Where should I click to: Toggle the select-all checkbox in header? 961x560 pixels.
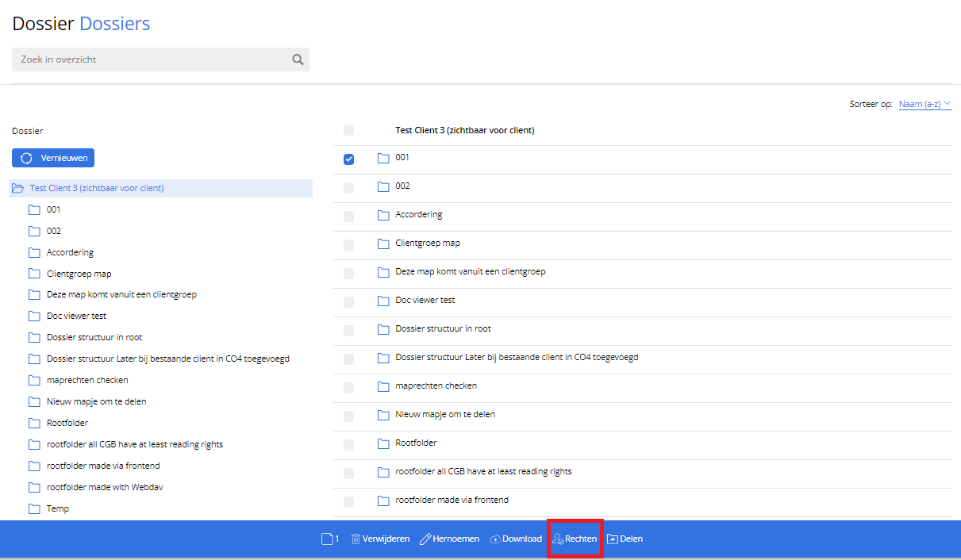click(x=348, y=131)
